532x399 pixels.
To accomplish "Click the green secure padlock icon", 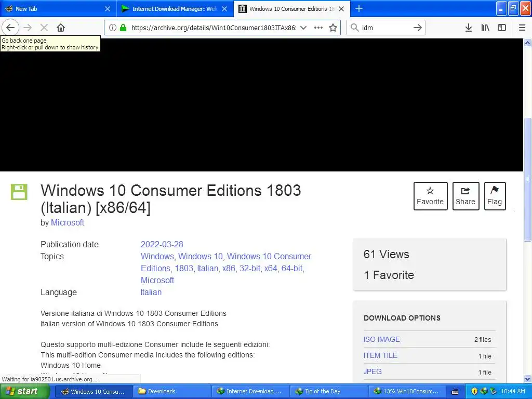I will click(x=123, y=28).
